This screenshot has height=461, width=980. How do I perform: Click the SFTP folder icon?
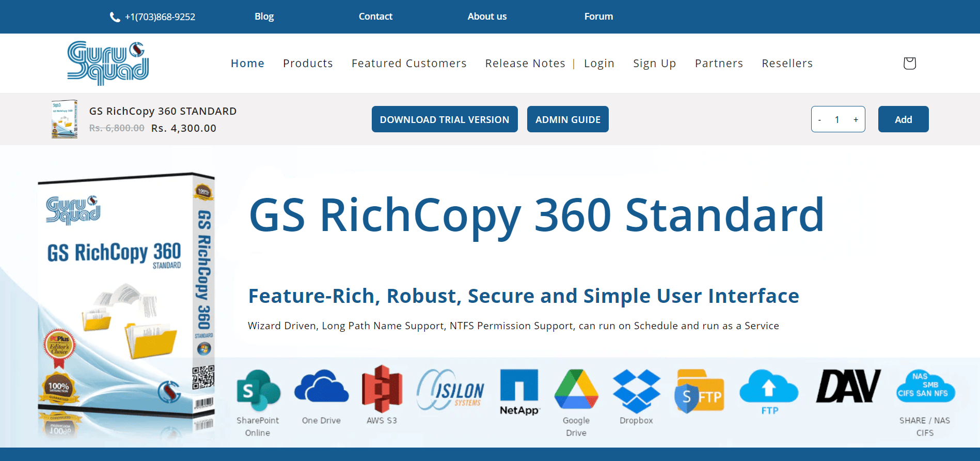click(699, 391)
